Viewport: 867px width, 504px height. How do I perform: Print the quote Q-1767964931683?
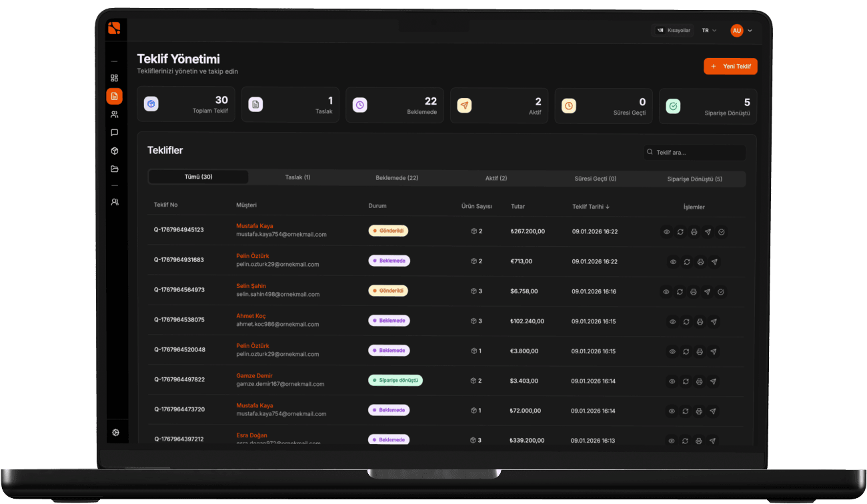pyautogui.click(x=700, y=262)
